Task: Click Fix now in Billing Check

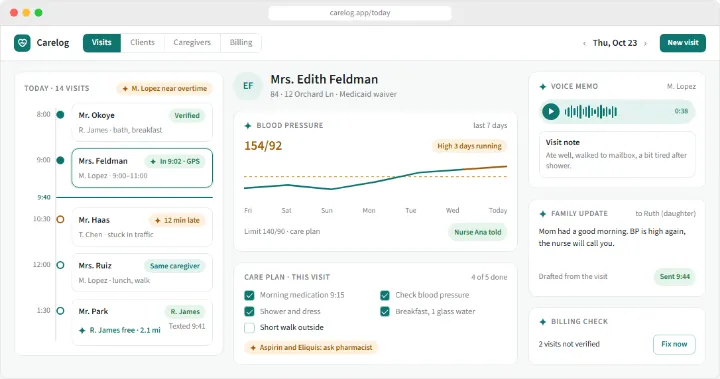Action: click(674, 344)
